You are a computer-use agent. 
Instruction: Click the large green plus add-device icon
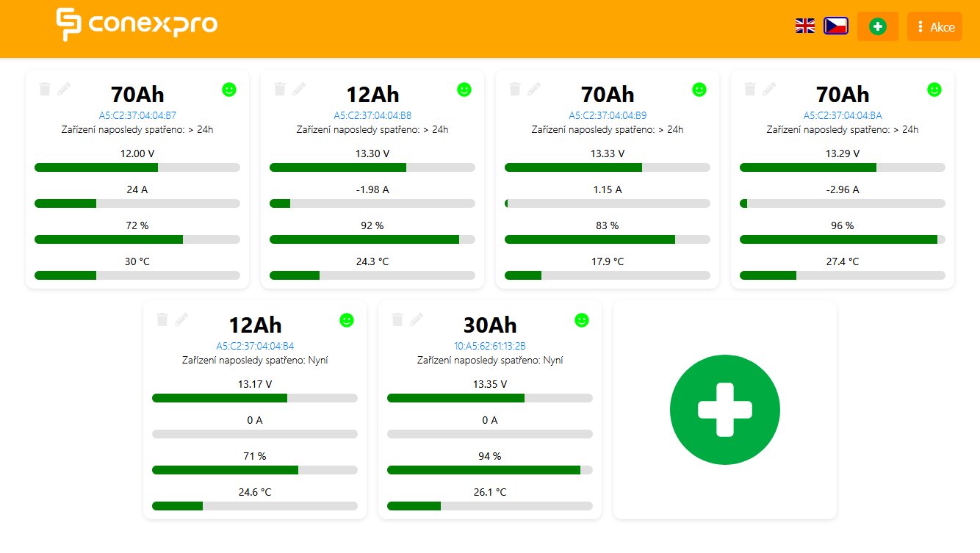[724, 410]
